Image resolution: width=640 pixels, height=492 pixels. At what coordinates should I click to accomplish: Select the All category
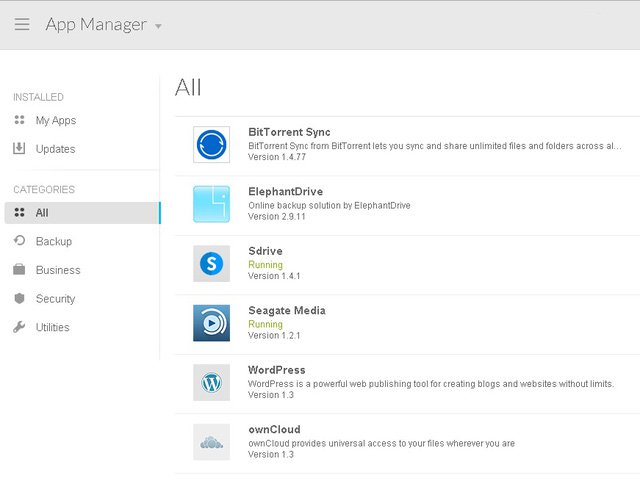pos(82,213)
